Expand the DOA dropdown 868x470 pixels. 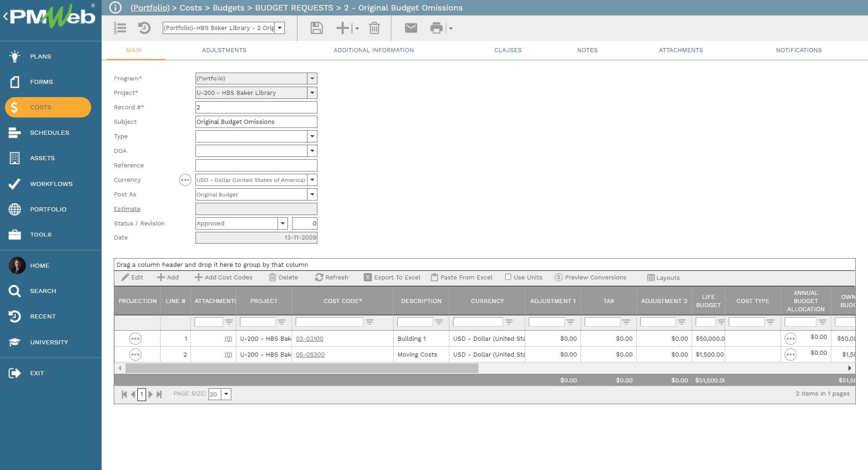pos(312,151)
